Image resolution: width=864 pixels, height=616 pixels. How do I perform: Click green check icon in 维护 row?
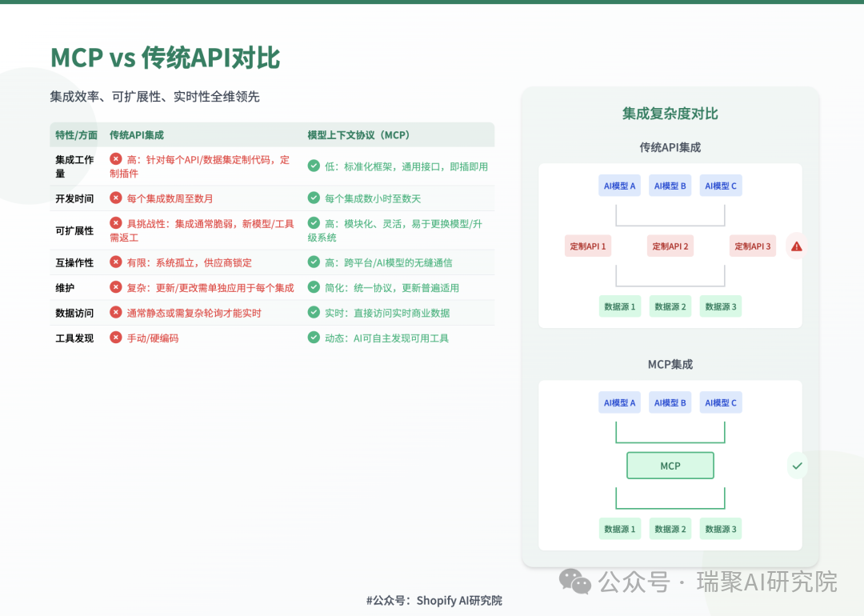(x=314, y=287)
